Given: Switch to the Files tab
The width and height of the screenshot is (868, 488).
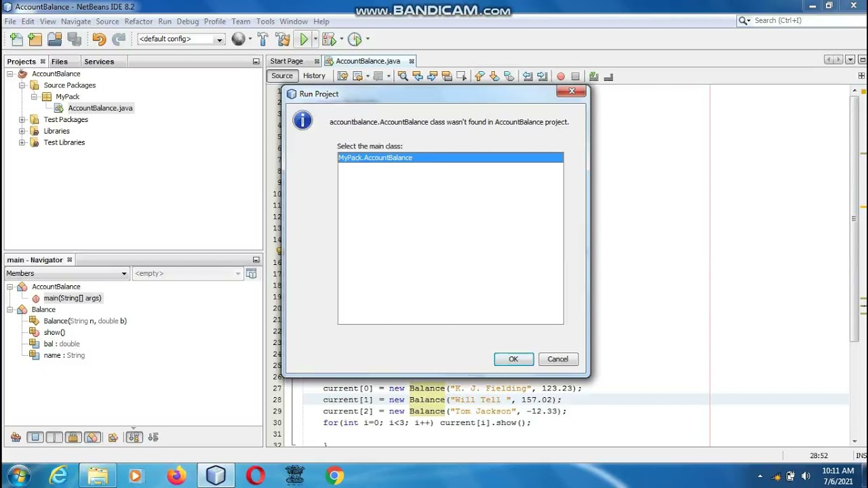Looking at the screenshot, I should 60,62.
